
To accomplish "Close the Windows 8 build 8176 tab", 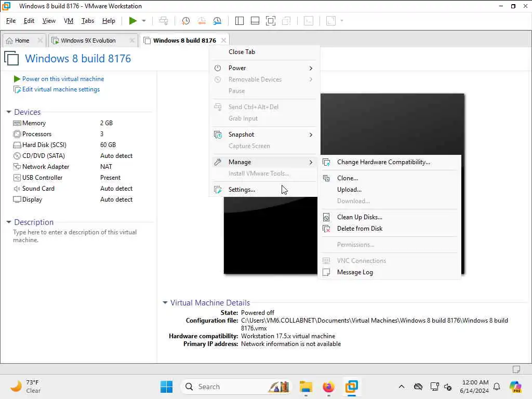I will pos(223,41).
